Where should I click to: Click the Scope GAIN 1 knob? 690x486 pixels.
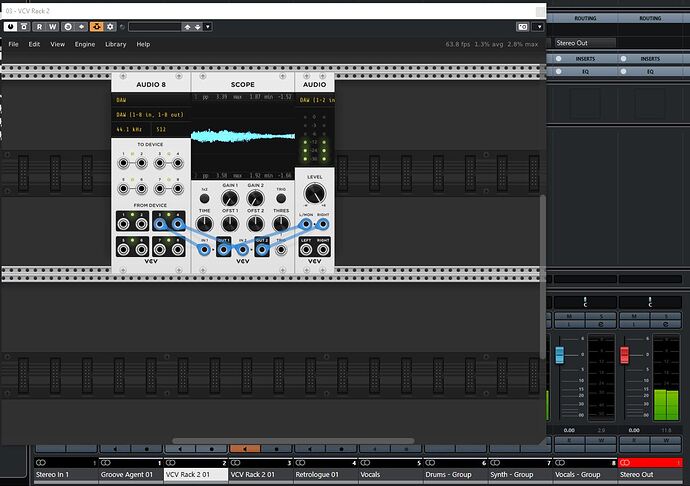point(230,199)
